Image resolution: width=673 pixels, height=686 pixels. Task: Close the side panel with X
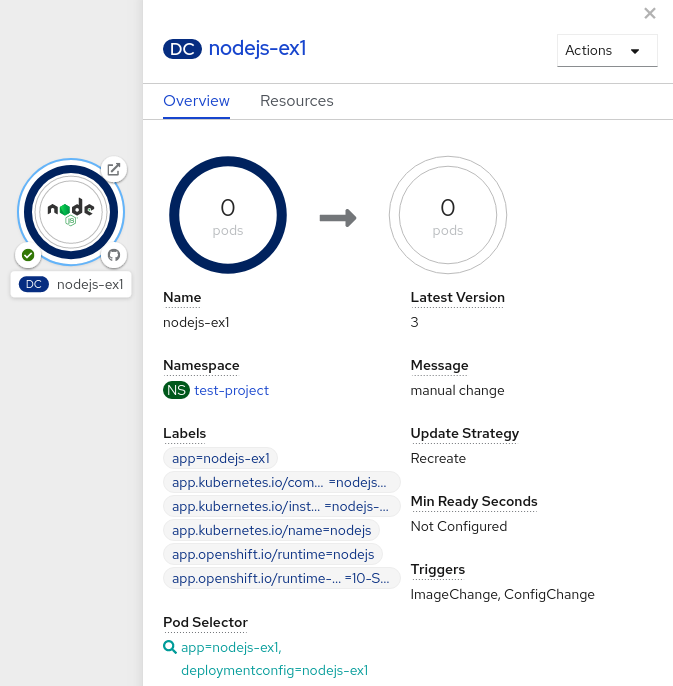pos(650,13)
